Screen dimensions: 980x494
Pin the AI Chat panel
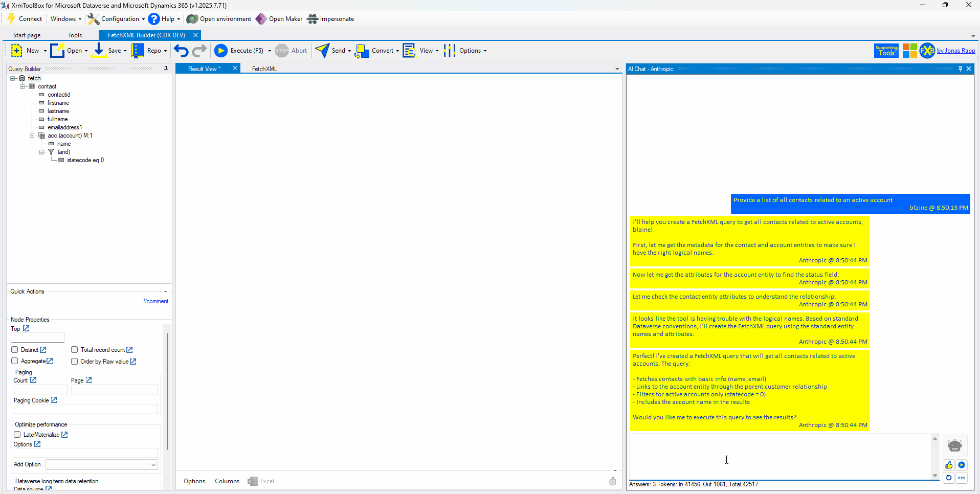960,69
